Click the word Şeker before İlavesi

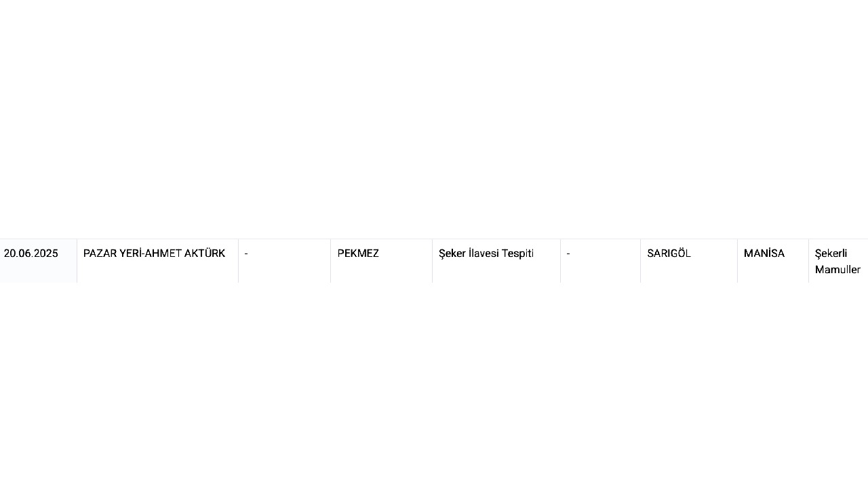pos(452,253)
